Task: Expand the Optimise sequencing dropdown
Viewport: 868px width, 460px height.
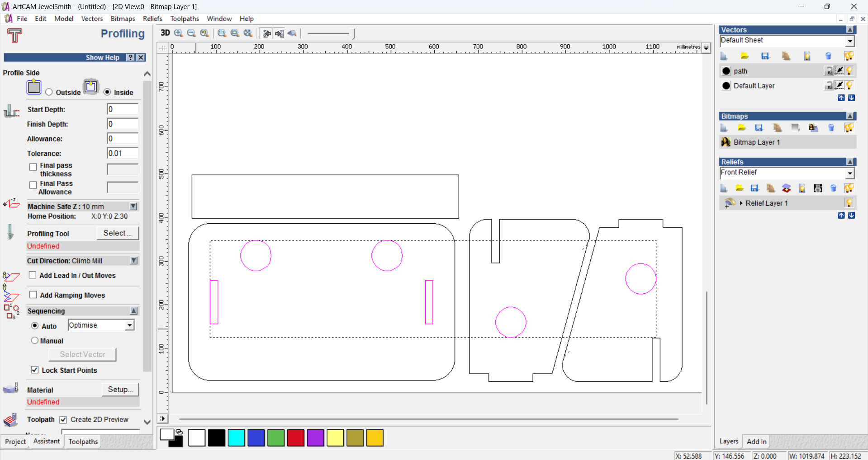Action: pyautogui.click(x=130, y=325)
